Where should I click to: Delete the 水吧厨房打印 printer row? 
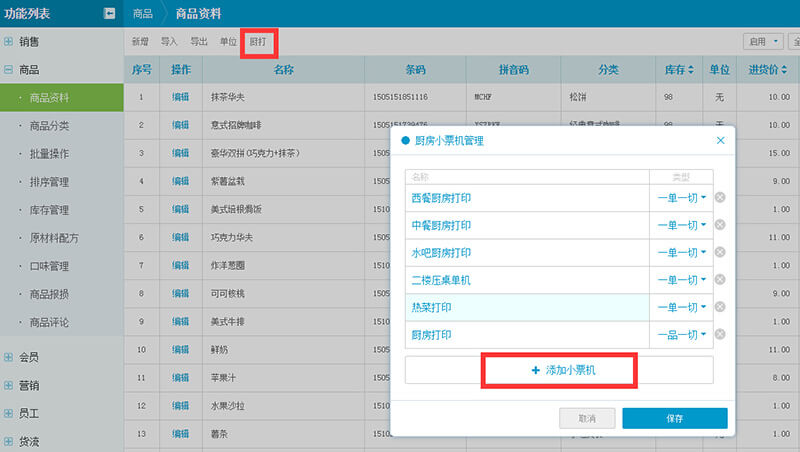point(720,253)
